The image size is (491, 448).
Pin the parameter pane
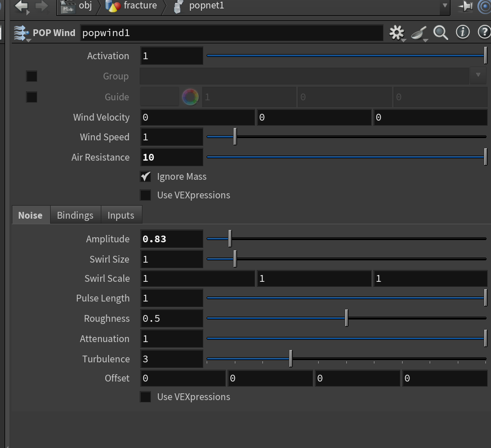click(x=465, y=6)
